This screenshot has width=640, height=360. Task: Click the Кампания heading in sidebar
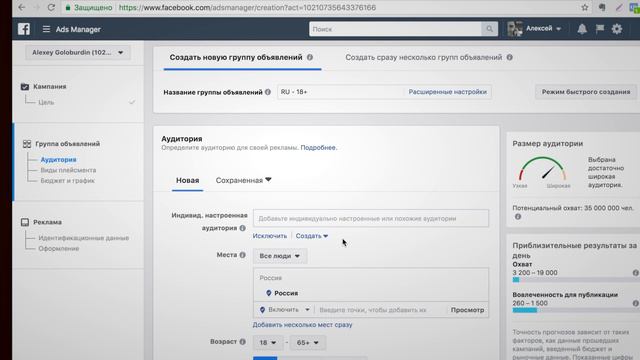point(49,87)
